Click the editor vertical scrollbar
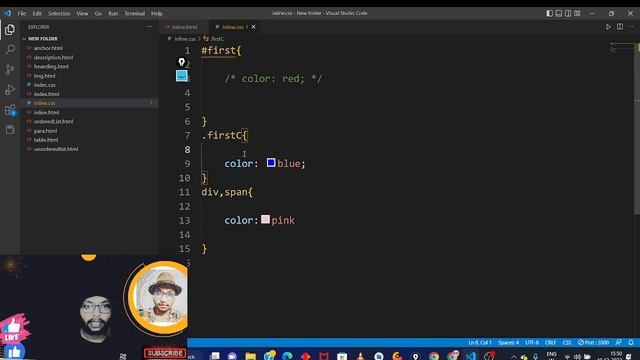The width and height of the screenshot is (640, 360). [637, 128]
